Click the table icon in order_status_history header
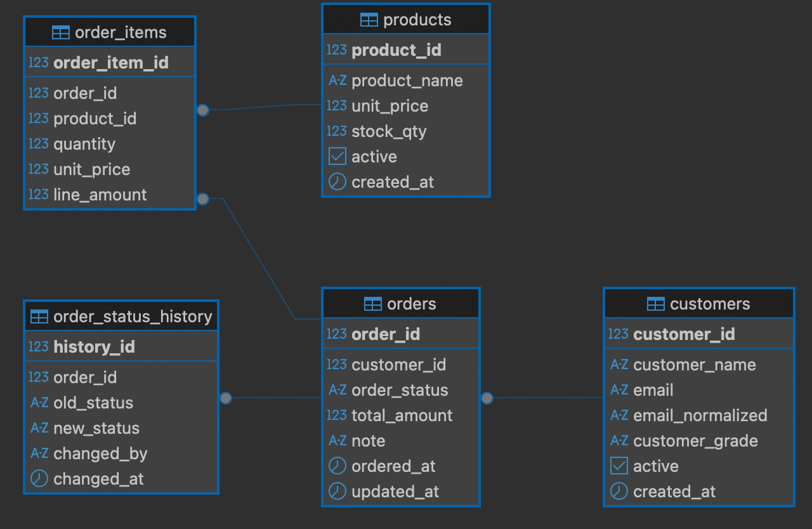The image size is (812, 529). pos(39,317)
